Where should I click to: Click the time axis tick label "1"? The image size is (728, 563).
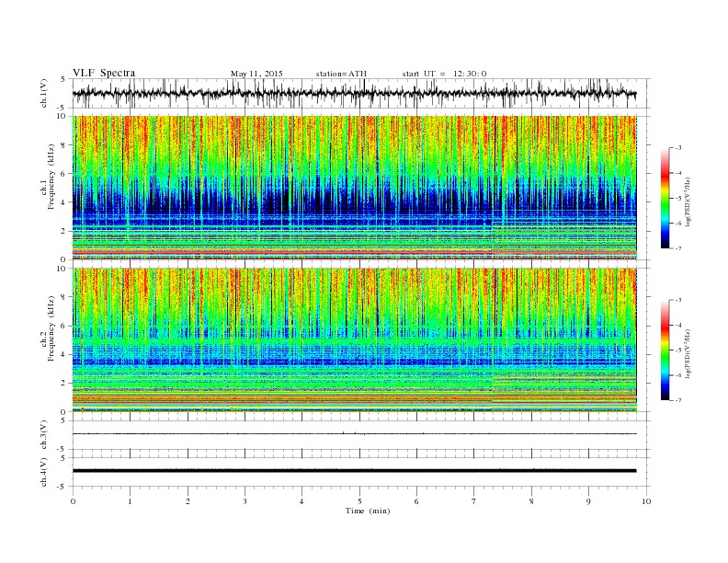pos(130,501)
